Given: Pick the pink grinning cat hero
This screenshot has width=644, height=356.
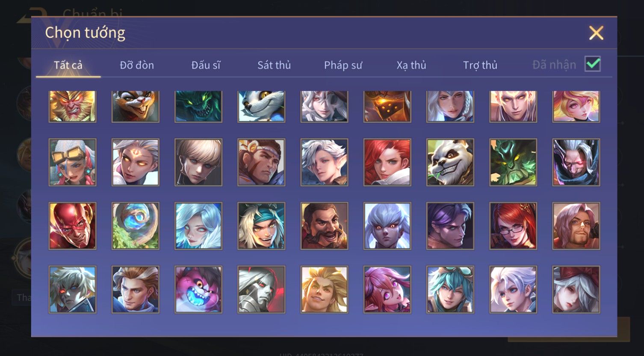Looking at the screenshot, I should [x=198, y=290].
